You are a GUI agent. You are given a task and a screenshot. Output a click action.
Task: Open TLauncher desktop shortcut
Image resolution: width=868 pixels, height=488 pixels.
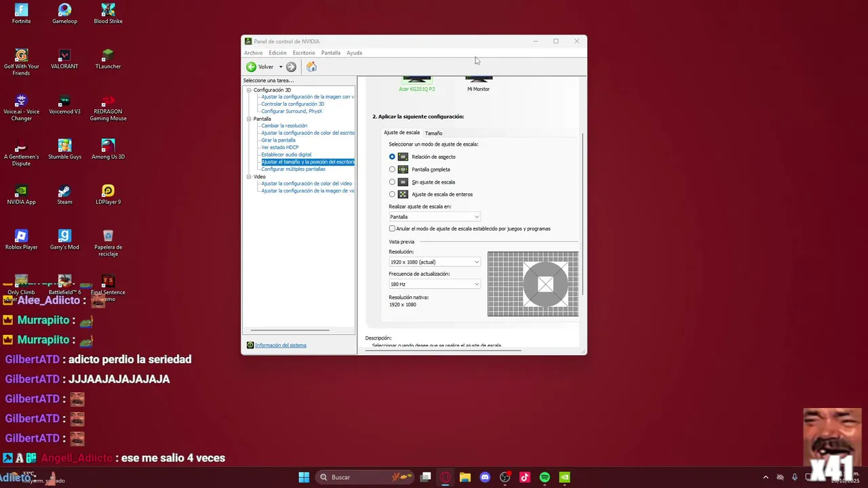click(x=108, y=59)
